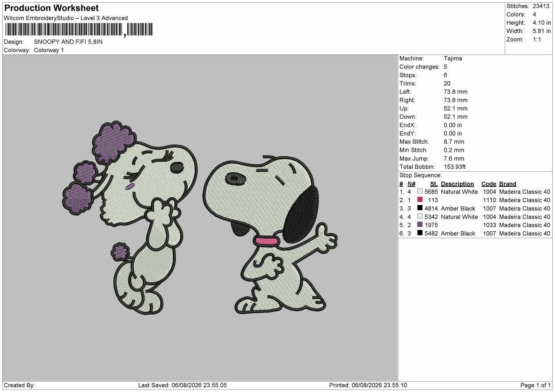Click the Color changes value 5
The width and height of the screenshot is (555, 392).
(446, 67)
